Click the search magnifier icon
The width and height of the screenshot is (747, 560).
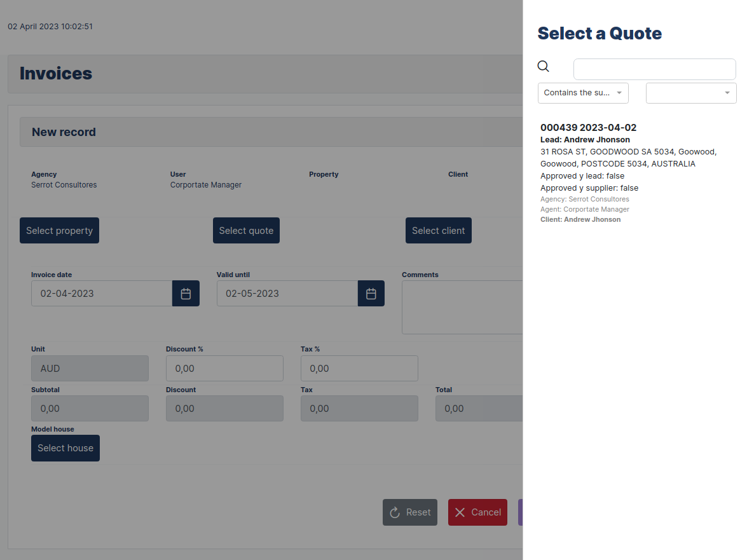[x=544, y=66]
